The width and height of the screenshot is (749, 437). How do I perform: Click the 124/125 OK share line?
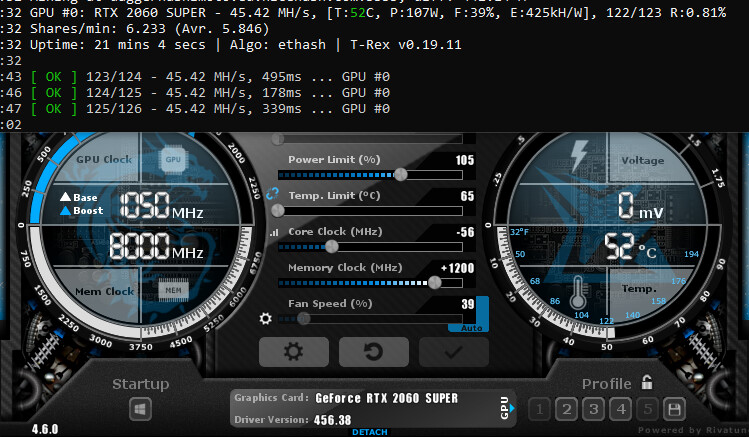[x=195, y=93]
